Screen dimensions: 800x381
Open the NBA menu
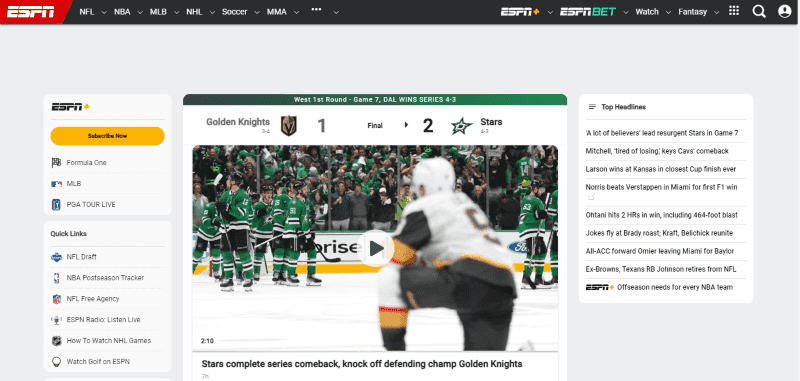pyautogui.click(x=122, y=12)
